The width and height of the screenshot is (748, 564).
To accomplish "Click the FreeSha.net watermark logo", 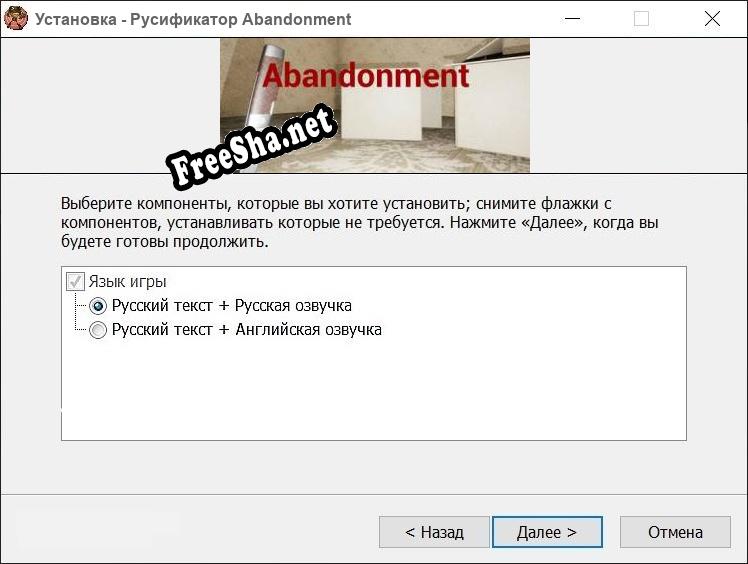I will pos(252,150).
